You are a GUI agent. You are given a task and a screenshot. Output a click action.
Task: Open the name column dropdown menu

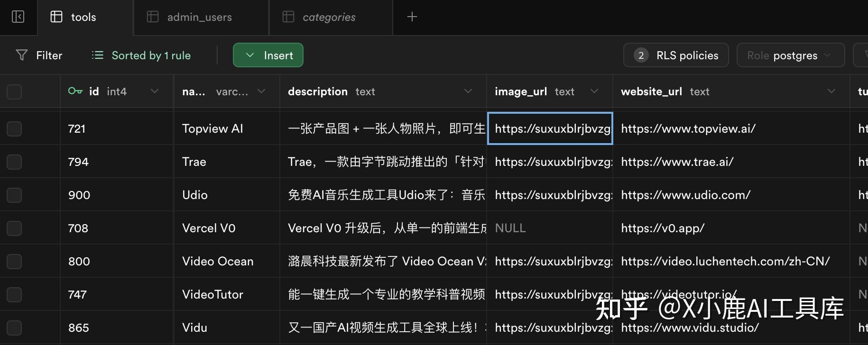(261, 91)
